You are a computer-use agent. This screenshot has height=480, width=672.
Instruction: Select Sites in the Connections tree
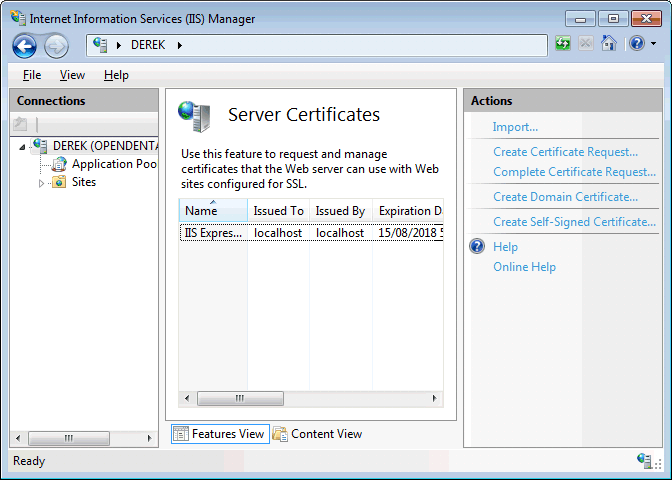[84, 182]
